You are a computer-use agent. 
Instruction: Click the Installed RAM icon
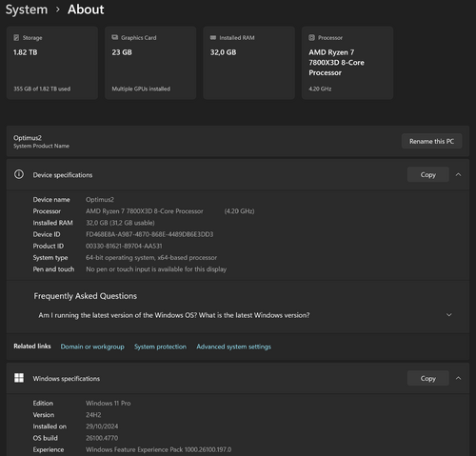pos(213,37)
